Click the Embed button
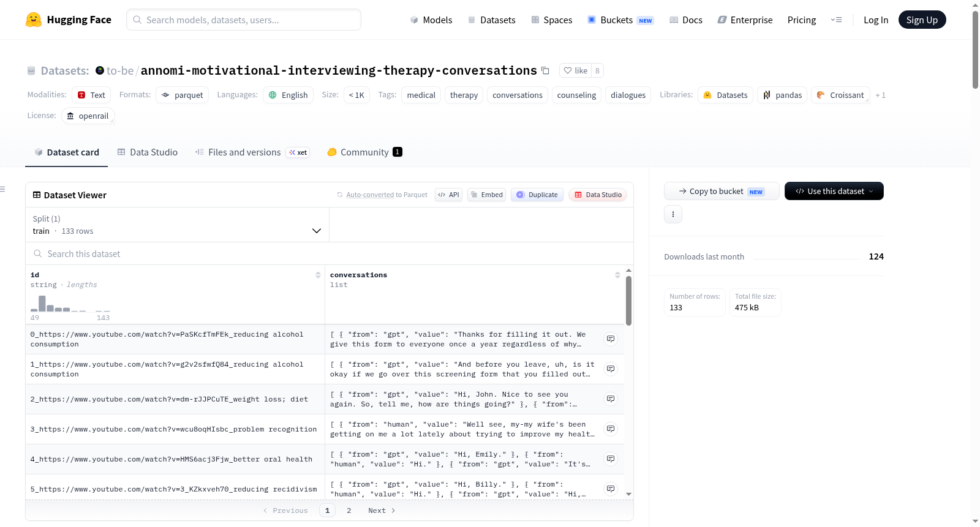 point(486,195)
